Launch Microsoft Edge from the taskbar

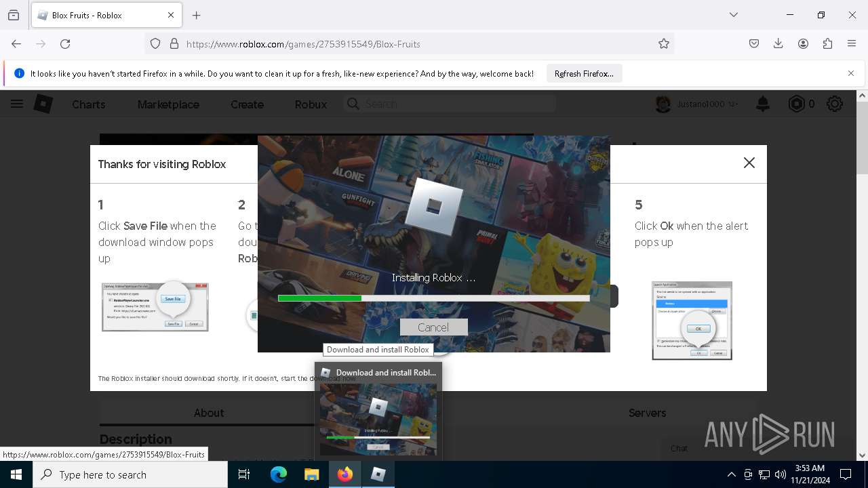[x=279, y=474]
